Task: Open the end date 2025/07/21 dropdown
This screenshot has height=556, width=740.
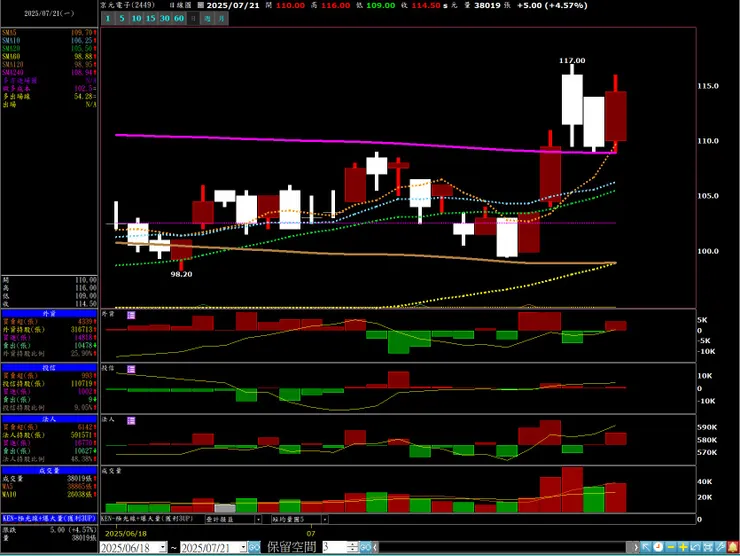Action: coord(243,548)
